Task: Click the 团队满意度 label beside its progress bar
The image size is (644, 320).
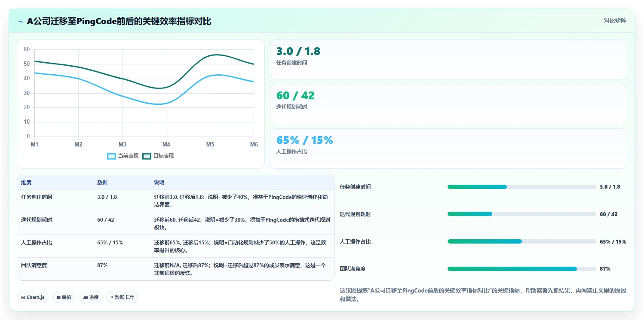Action: [353, 269]
